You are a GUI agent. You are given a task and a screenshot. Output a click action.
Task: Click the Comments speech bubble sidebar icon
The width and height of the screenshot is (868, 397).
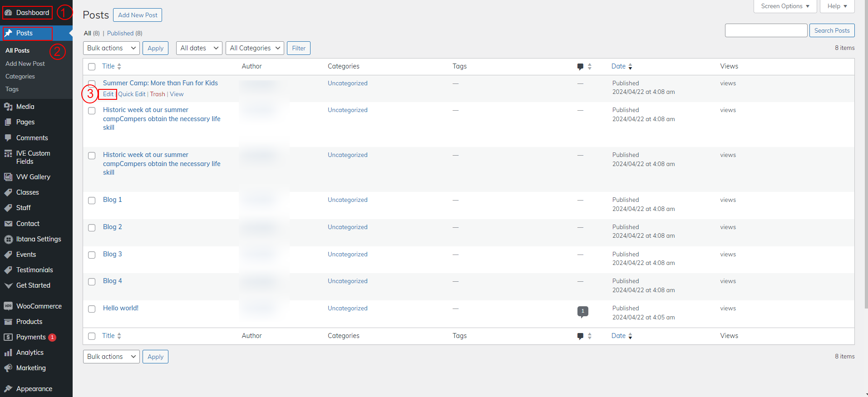pyautogui.click(x=8, y=138)
